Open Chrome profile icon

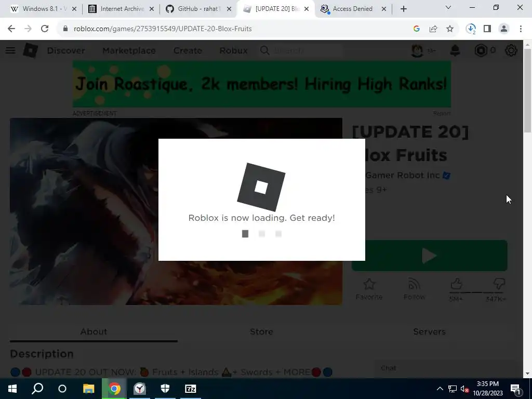pos(504,29)
